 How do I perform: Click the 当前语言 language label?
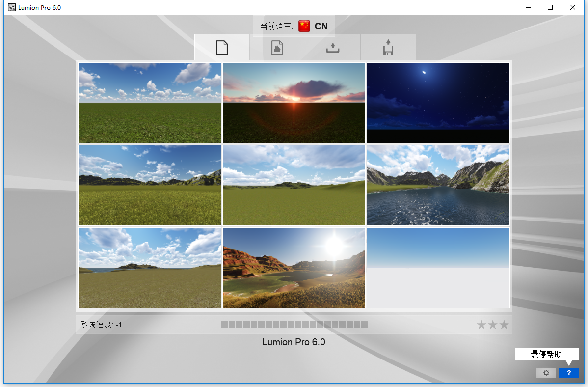(x=277, y=27)
